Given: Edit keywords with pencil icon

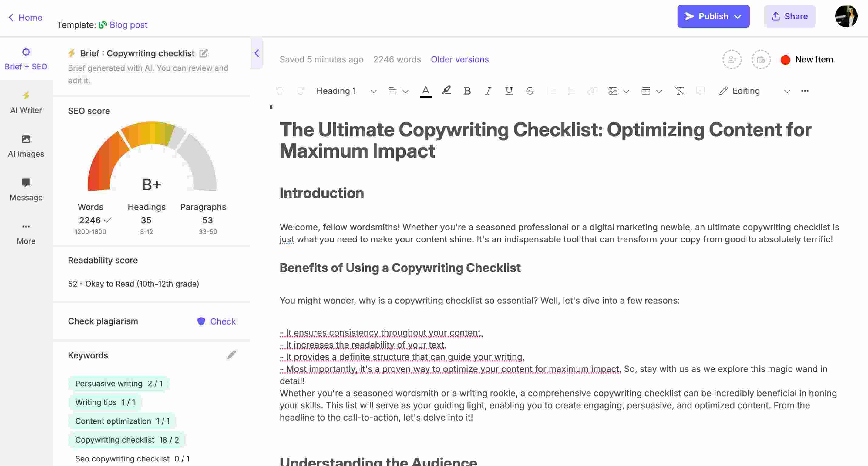Looking at the screenshot, I should point(231,355).
